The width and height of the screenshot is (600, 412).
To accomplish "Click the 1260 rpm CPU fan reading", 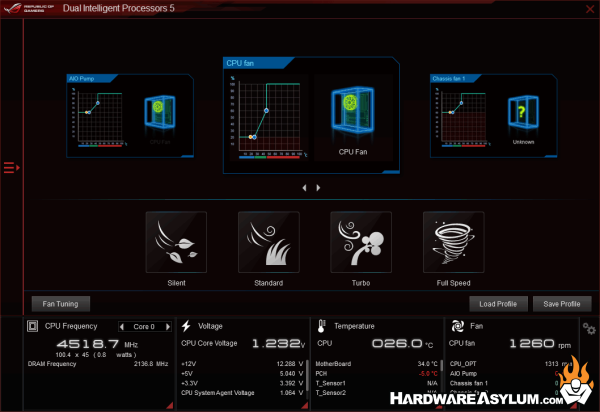I will (540, 344).
